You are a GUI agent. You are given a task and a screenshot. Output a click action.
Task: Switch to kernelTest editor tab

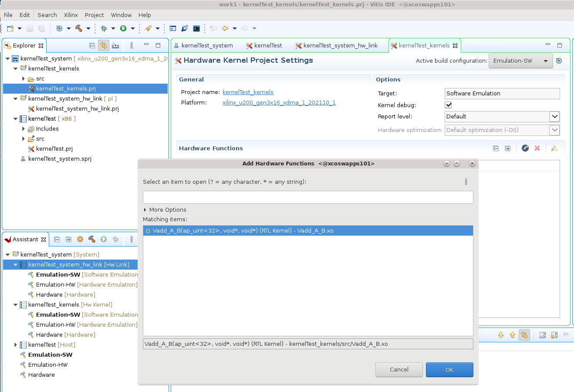[264, 45]
